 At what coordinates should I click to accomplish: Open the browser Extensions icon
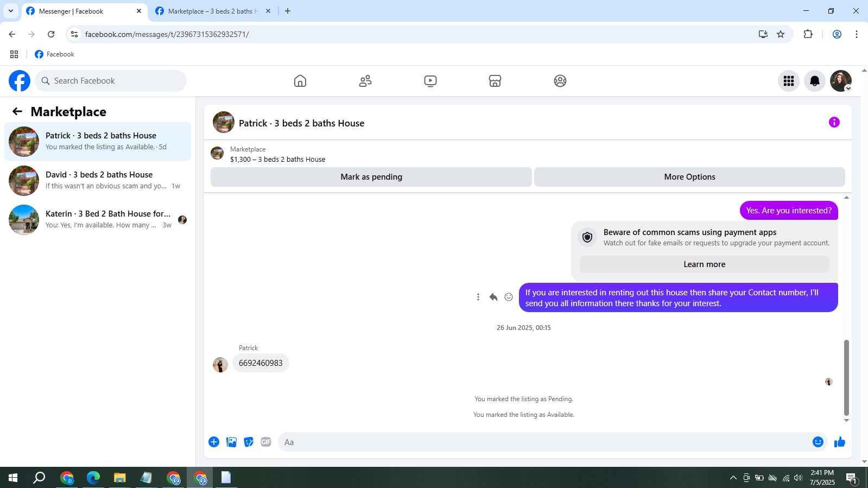tap(808, 34)
